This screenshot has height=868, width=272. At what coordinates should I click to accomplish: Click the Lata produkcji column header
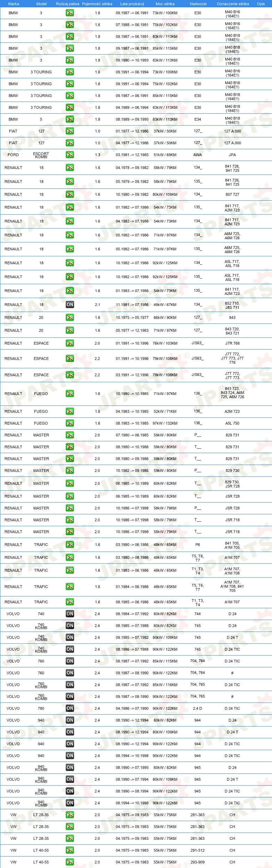132,4
